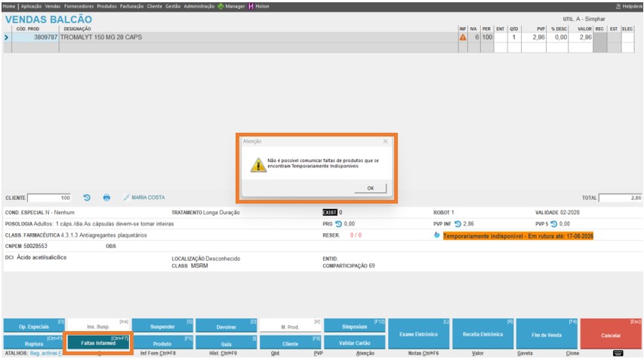Click the Devolver button
Viewport: 644px width, 359px height.
(x=226, y=326)
